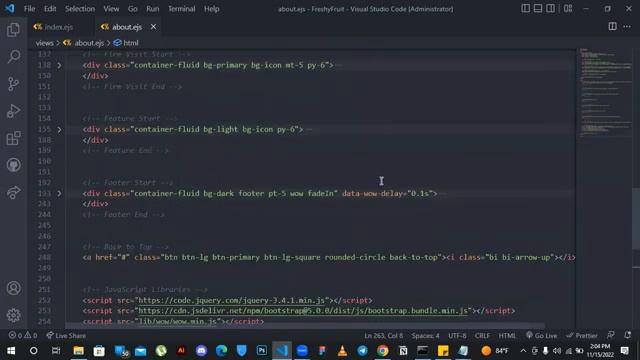
Task: Open editor More Actions ellipsis
Action: [x=627, y=27]
